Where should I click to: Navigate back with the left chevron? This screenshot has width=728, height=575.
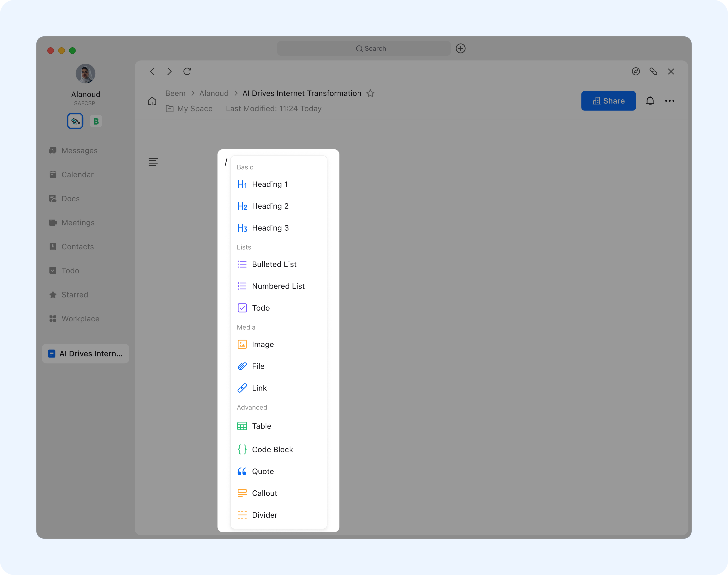pos(152,71)
